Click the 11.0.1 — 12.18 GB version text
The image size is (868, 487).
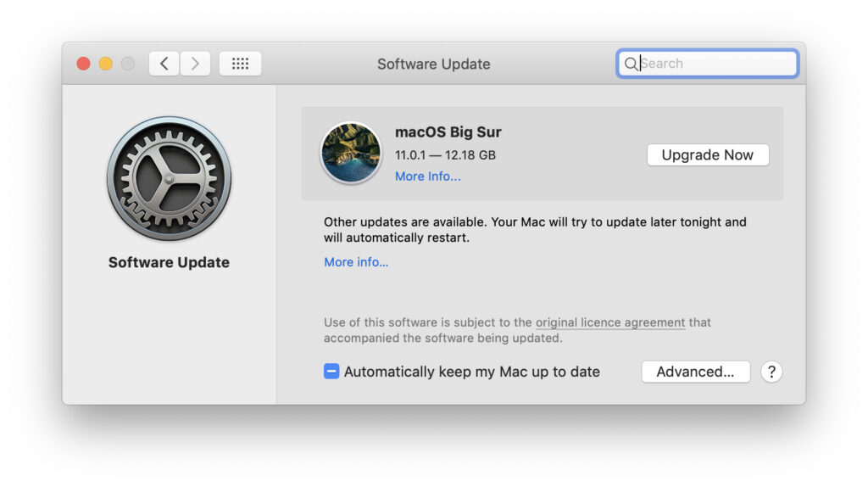445,155
